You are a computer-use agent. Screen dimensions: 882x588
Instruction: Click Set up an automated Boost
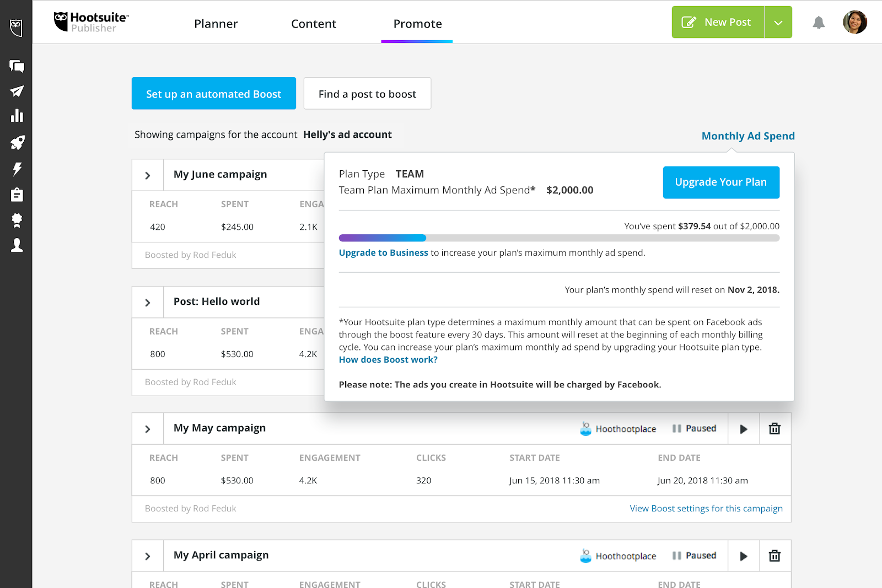[214, 94]
